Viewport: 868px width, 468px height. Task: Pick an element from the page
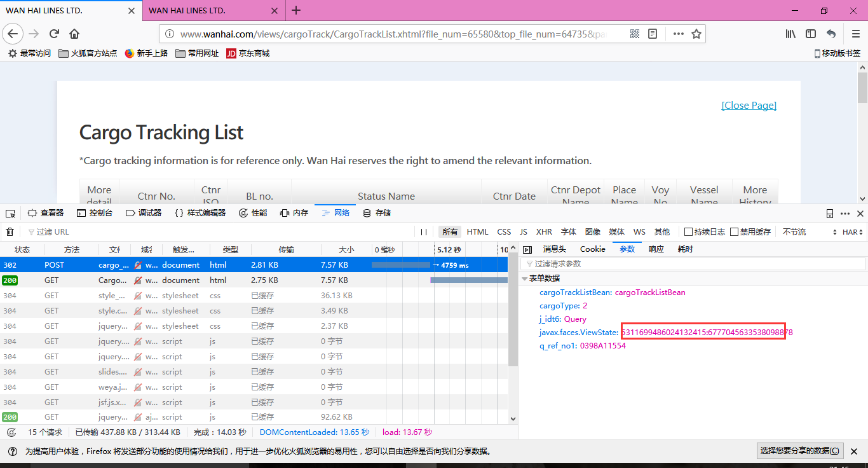pyautogui.click(x=11, y=213)
